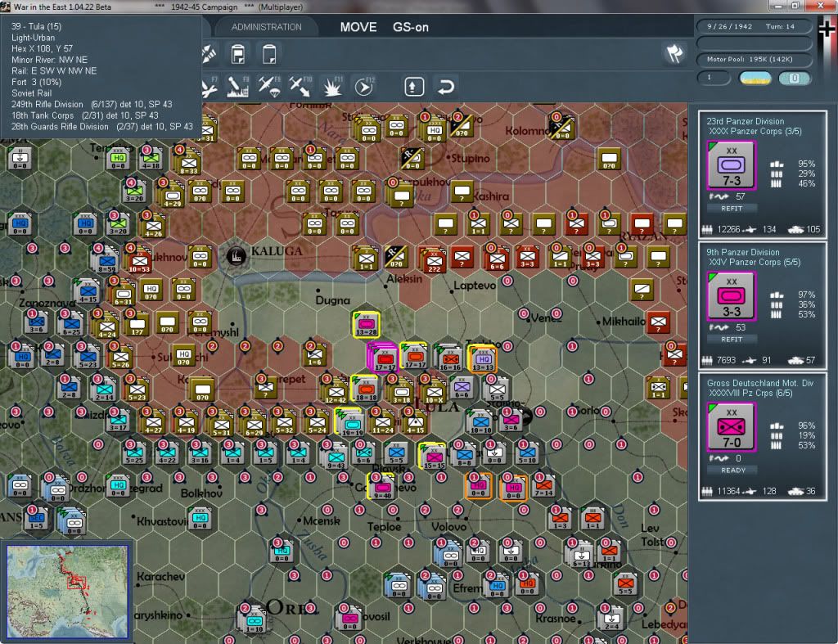Click '249th Rifle Division' in hex info
The image size is (838, 644).
point(47,104)
